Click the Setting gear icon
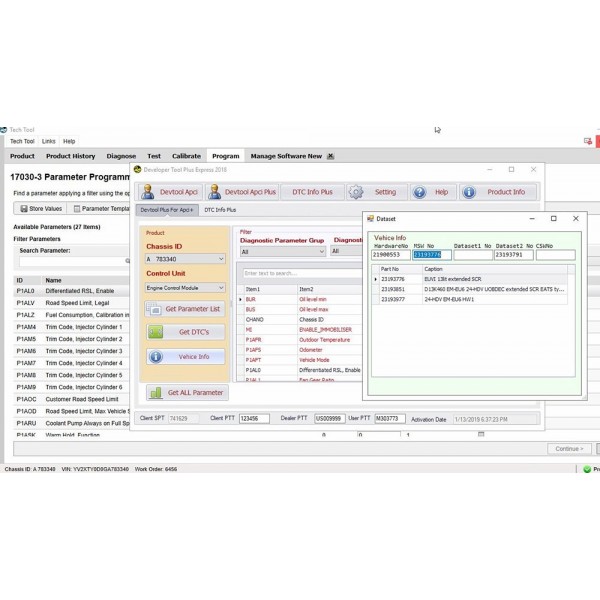 356,192
